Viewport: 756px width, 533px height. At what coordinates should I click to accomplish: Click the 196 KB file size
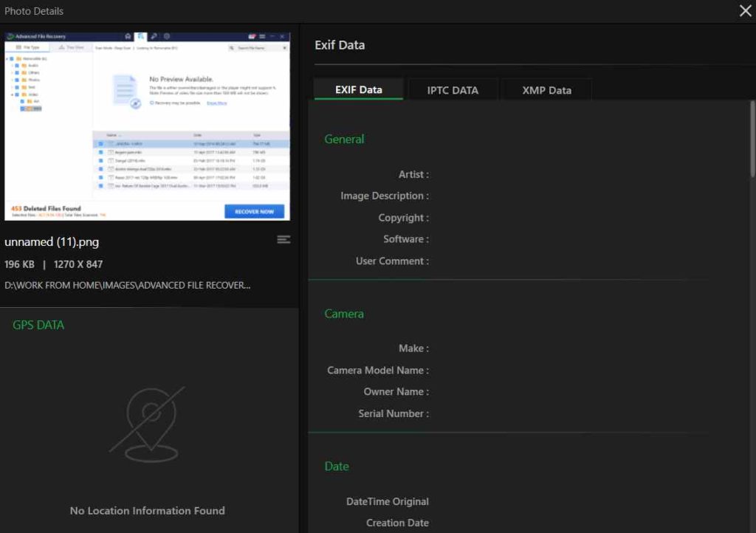(19, 264)
